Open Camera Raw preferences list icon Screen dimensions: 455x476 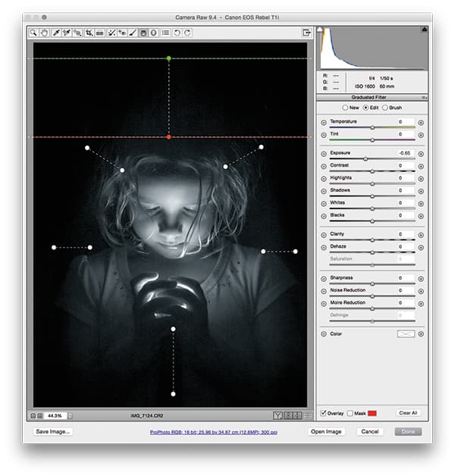coord(165,33)
